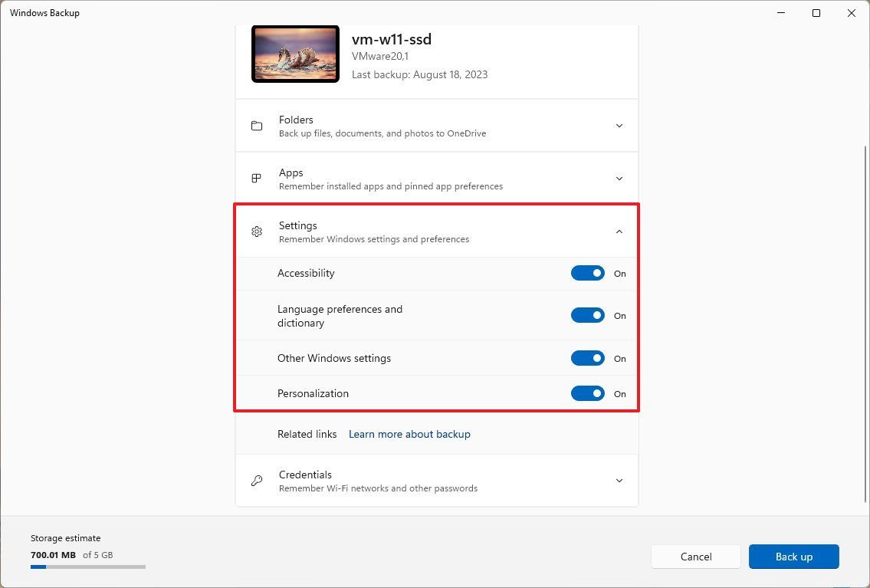Click the Back up button
This screenshot has height=588, width=870.
(x=793, y=557)
